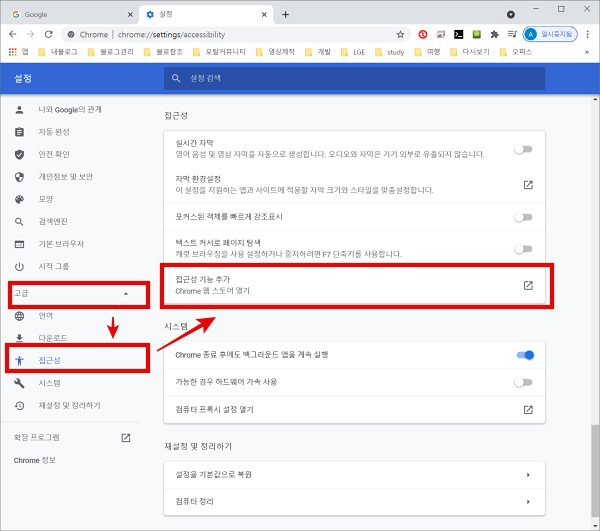Open the 포탈커뮤니티 bookmark folder

220,52
